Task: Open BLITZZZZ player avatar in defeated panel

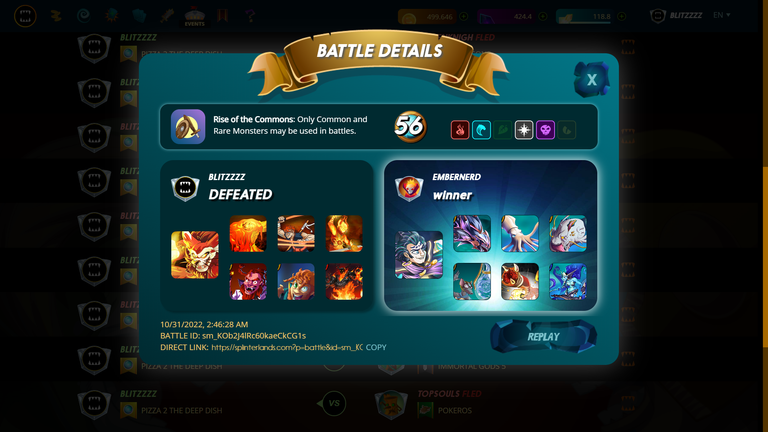Action: click(x=185, y=188)
